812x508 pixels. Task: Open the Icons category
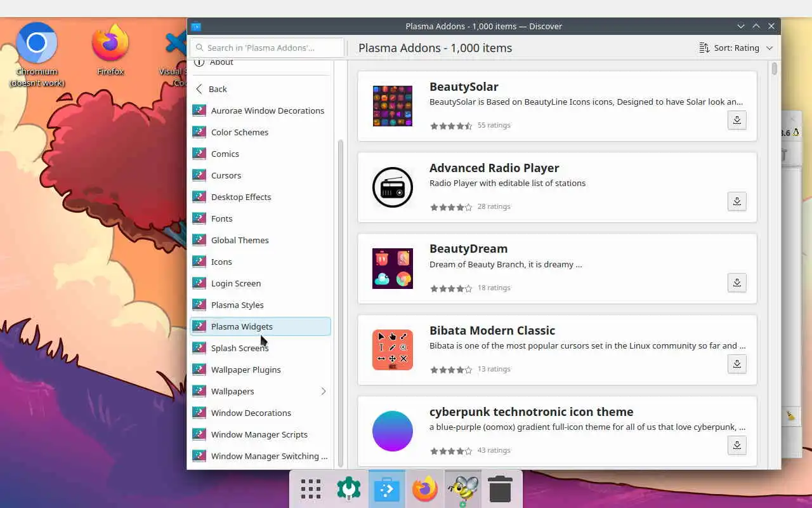click(x=260, y=262)
